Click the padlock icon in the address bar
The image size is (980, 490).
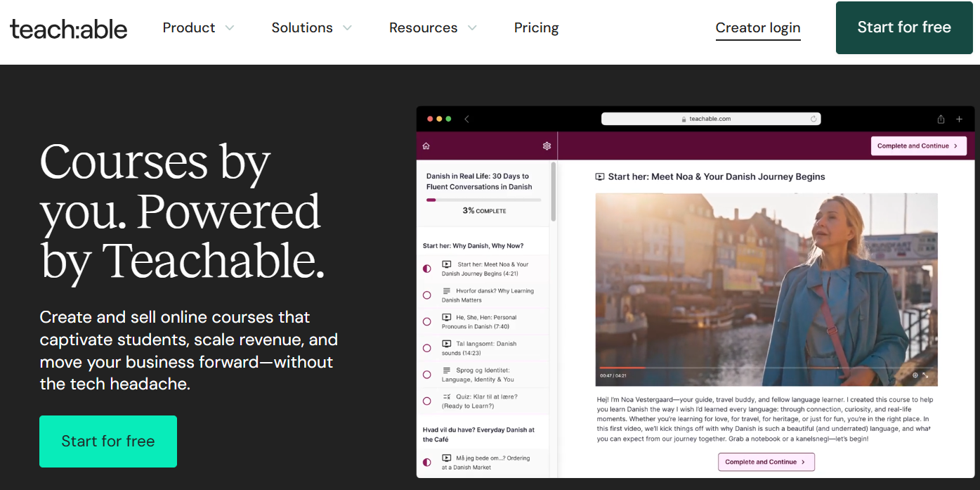(x=684, y=119)
